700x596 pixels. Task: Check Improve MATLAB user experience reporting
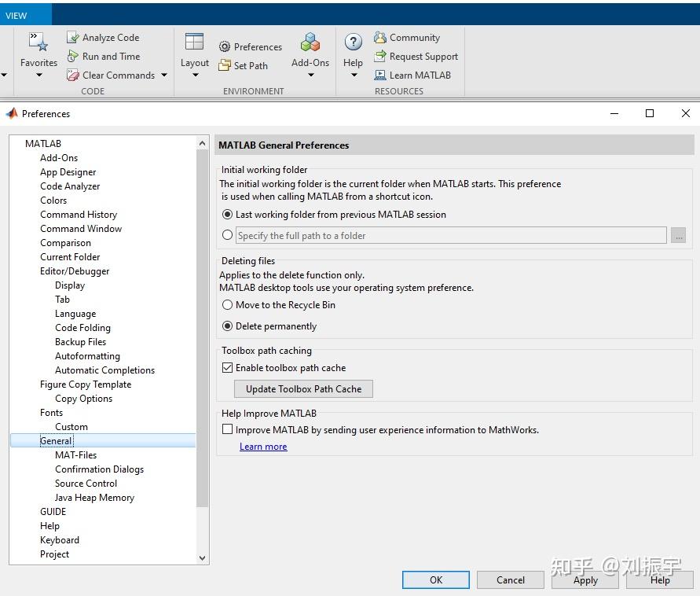tap(227, 429)
